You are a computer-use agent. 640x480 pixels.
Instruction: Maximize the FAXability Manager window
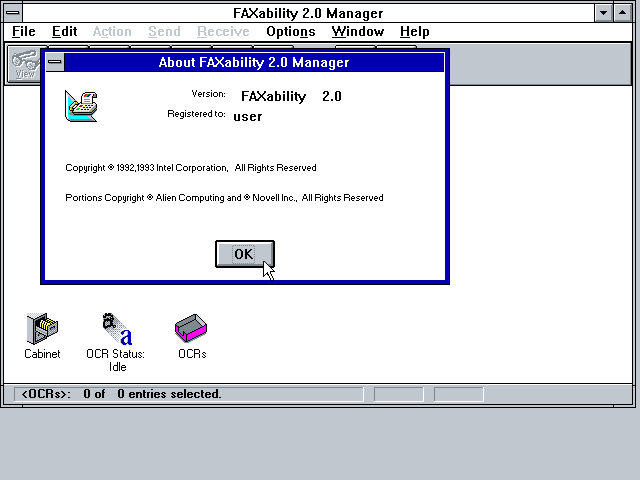pos(622,13)
